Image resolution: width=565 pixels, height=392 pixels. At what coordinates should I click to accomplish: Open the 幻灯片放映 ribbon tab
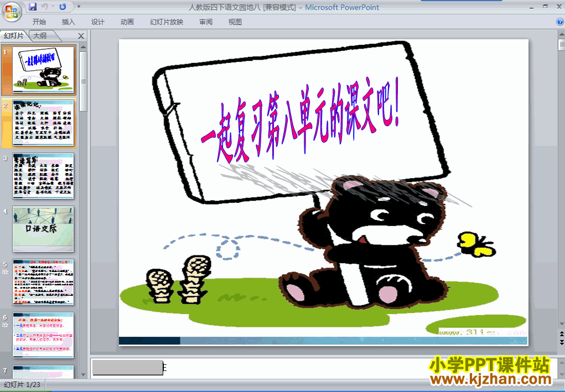point(167,22)
